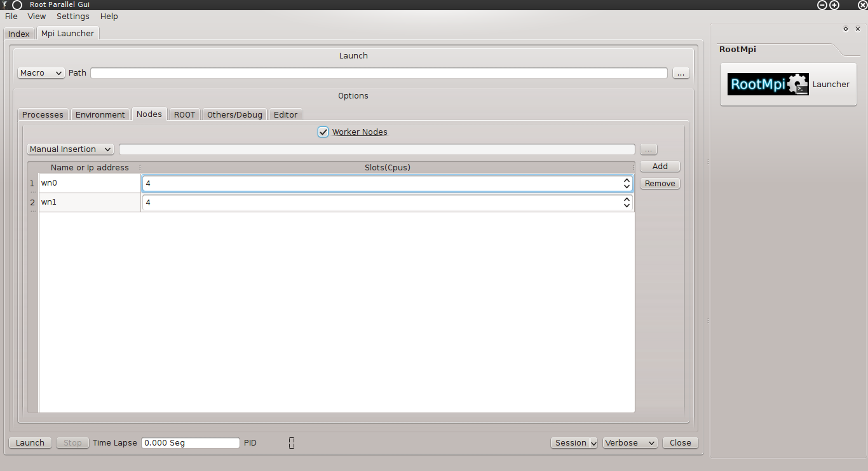The width and height of the screenshot is (868, 471).
Task: Click the window menu icon in title bar
Action: [x=17, y=5]
